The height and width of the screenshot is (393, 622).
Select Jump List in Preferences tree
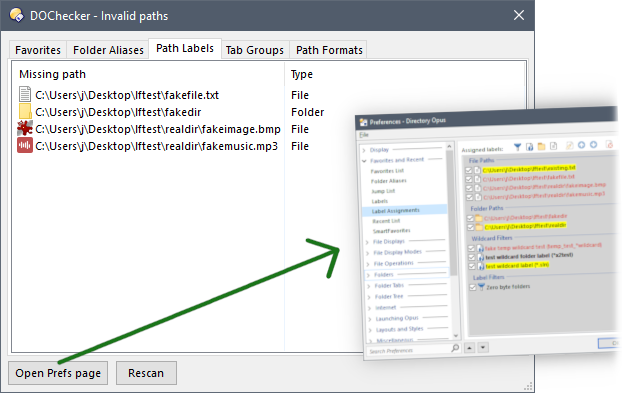click(383, 191)
